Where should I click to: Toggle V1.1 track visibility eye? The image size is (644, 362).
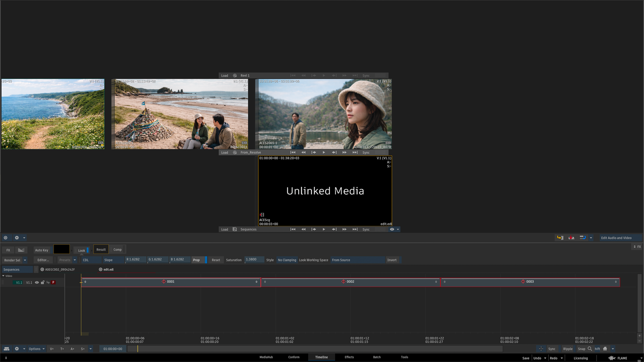tap(37, 282)
